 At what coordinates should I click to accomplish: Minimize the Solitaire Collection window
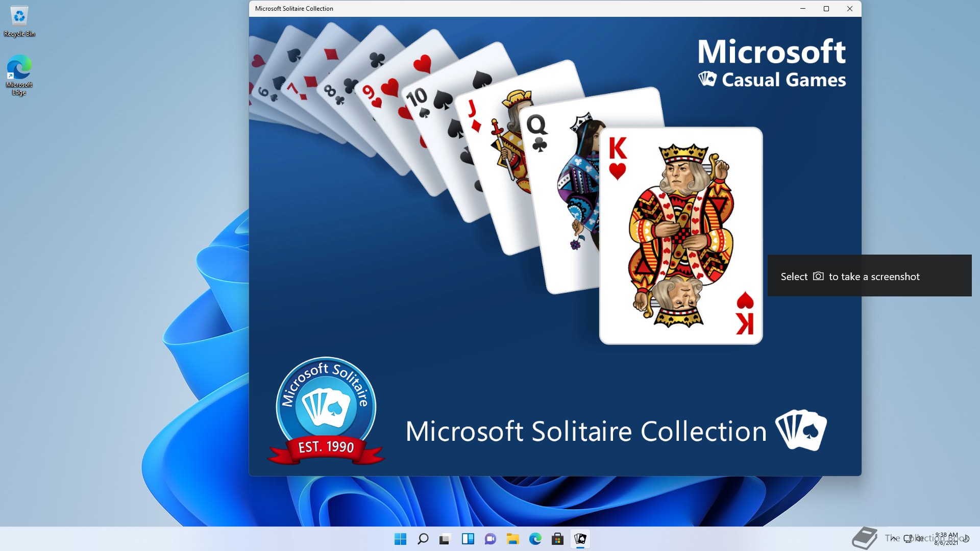click(803, 9)
